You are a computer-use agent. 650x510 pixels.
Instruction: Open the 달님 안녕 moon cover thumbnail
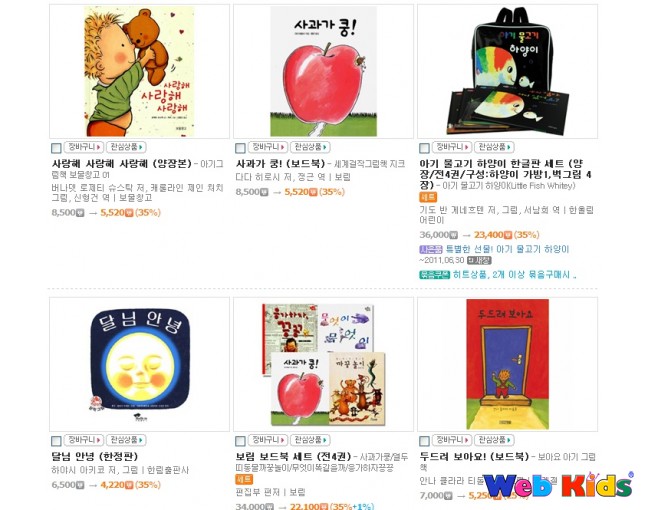pyautogui.click(x=140, y=364)
